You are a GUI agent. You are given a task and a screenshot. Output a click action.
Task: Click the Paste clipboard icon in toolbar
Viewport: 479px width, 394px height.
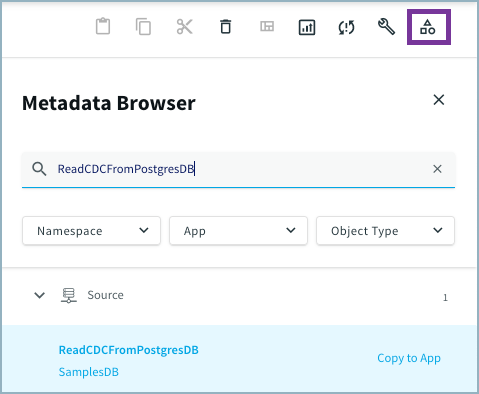pyautogui.click(x=103, y=26)
